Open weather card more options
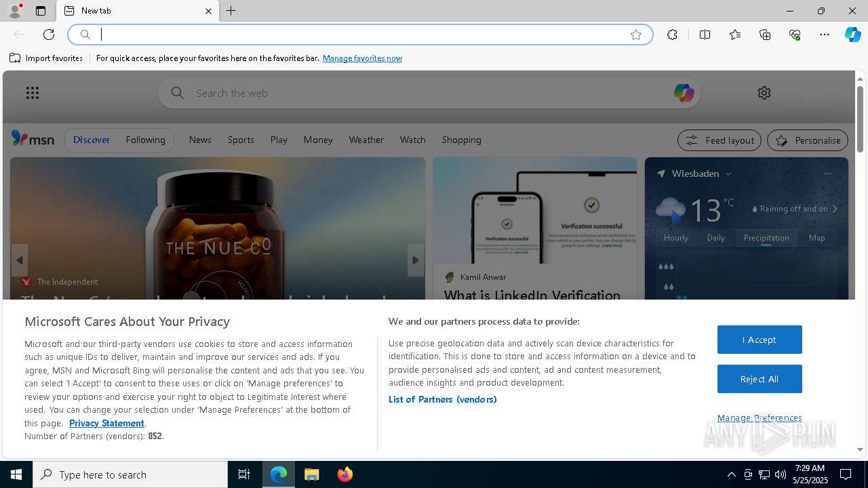The image size is (868, 488). (x=827, y=174)
